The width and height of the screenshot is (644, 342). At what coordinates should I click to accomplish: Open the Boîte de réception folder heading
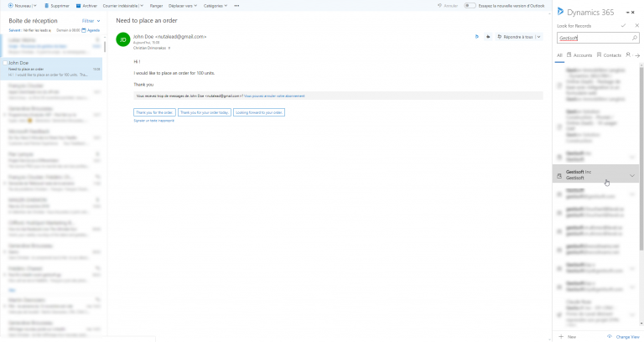33,21
